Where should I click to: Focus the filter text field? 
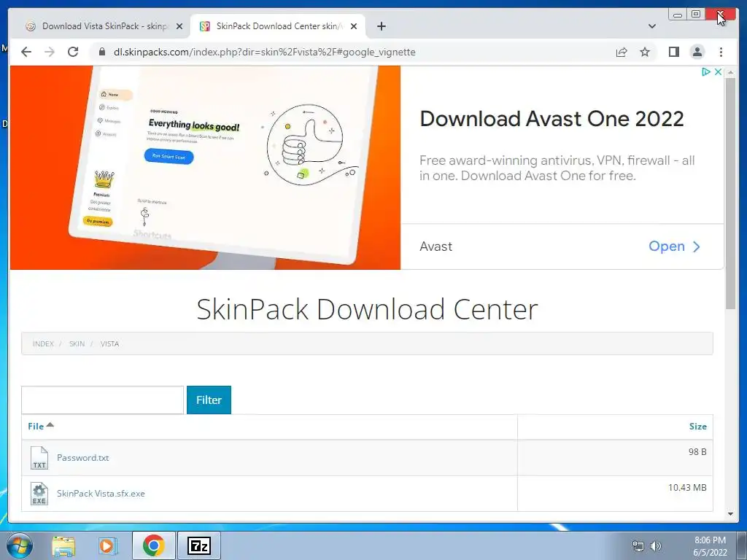pyautogui.click(x=102, y=400)
